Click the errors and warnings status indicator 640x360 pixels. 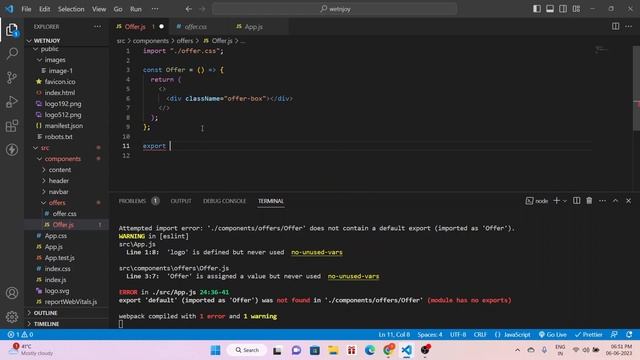20,334
